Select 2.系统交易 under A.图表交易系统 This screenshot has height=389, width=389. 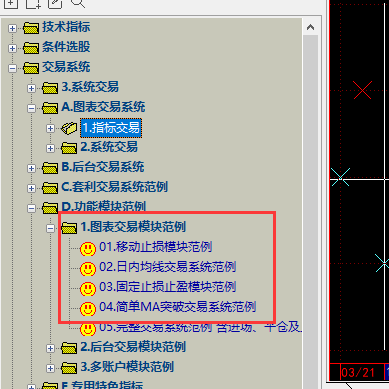coord(109,147)
